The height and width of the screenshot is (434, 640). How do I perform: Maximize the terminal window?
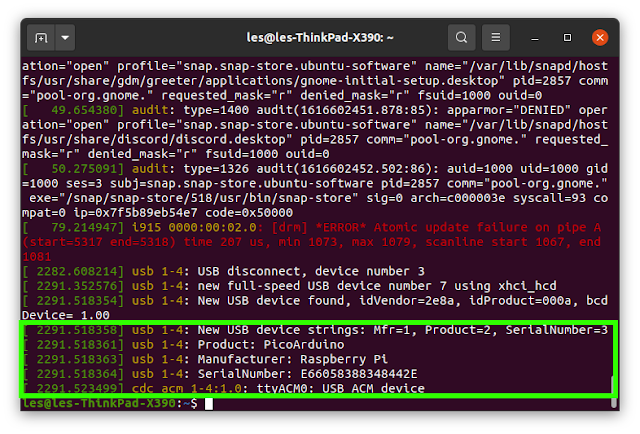click(567, 38)
